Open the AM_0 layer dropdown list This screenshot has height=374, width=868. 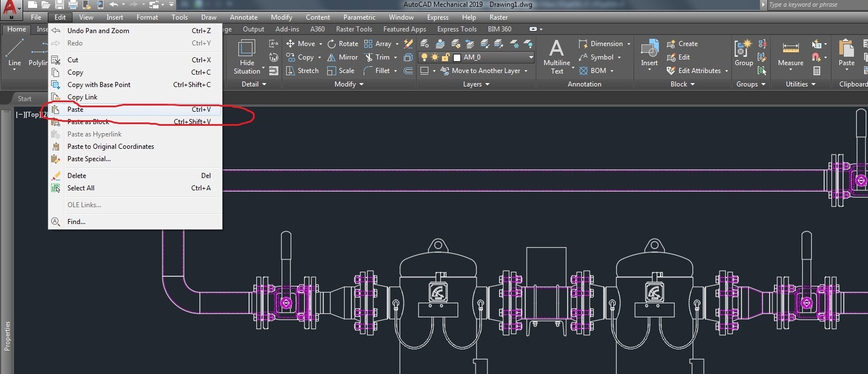pyautogui.click(x=531, y=57)
